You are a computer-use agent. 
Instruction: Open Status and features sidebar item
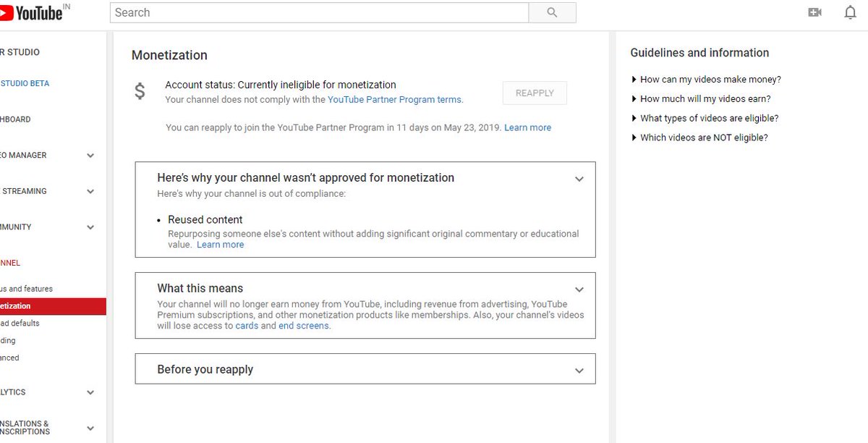click(x=27, y=289)
